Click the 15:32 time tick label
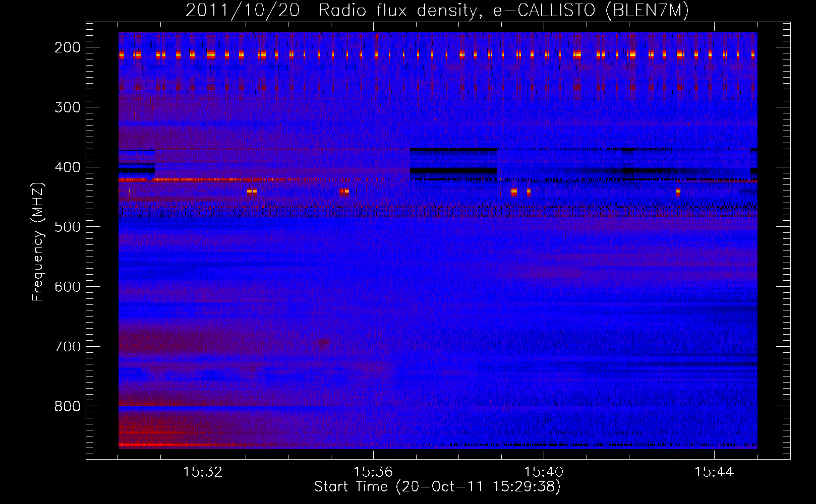The image size is (816, 504). [203, 472]
